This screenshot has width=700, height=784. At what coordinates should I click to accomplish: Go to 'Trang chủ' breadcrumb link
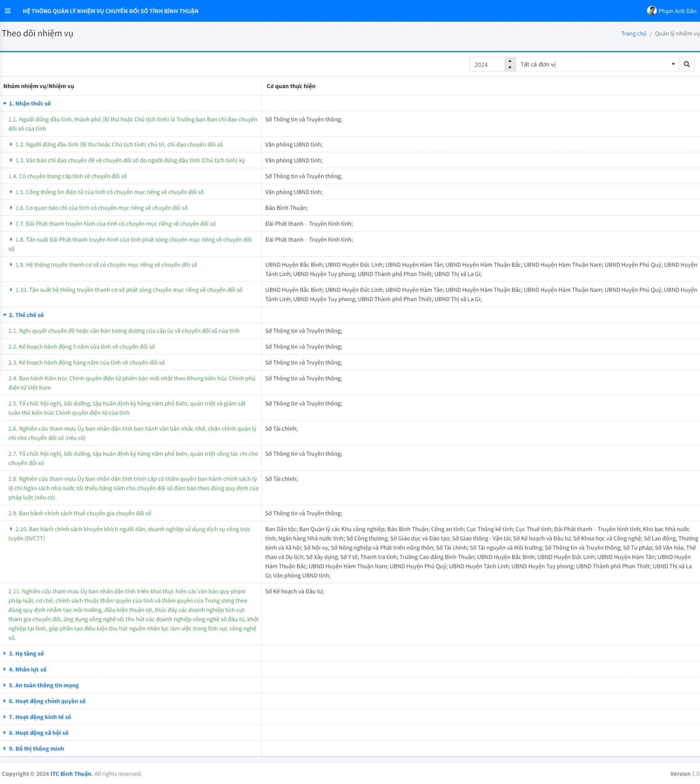633,34
